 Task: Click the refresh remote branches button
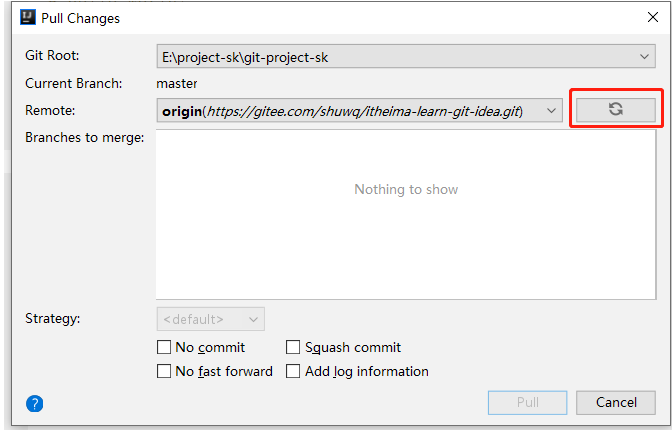[x=615, y=110]
